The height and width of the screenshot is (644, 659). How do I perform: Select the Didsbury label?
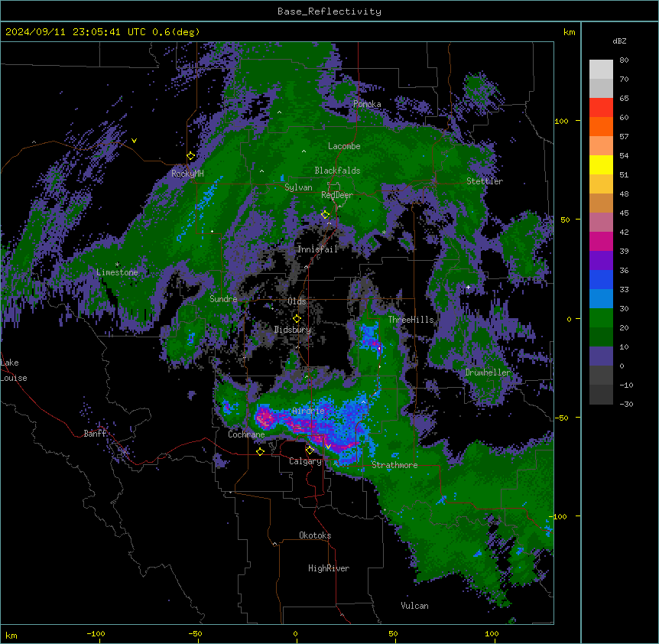293,330
